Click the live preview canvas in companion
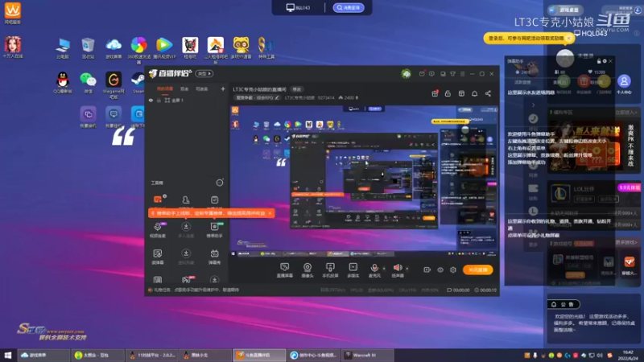Screen dimensions: 644x362 click(x=364, y=182)
